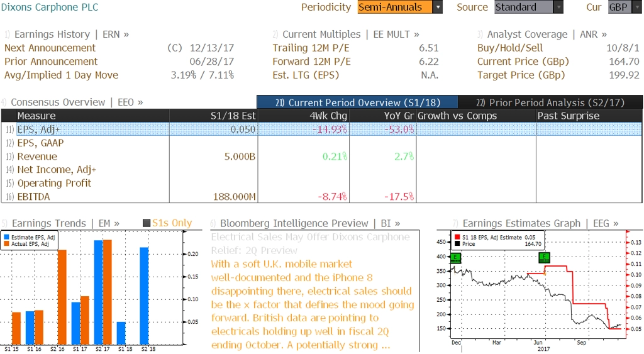The image size is (644, 354).
Task: Click the green earnings marker near June
Action: coord(544,258)
